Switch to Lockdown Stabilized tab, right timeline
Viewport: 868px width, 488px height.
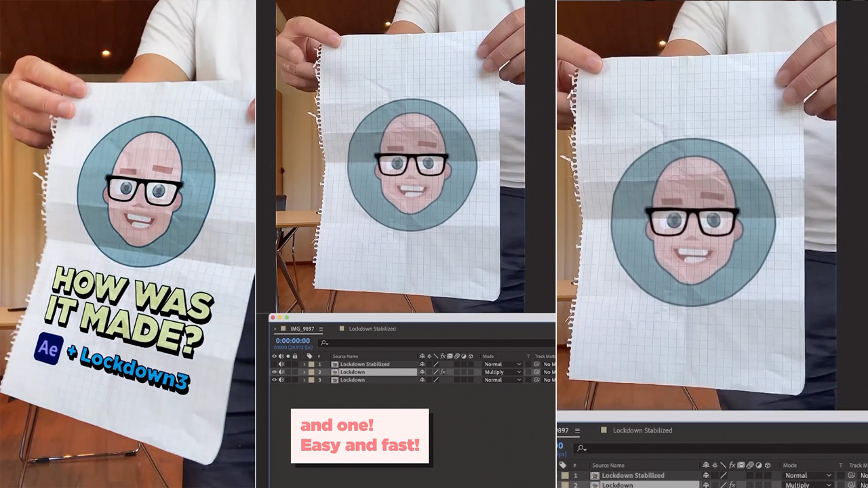coord(642,430)
